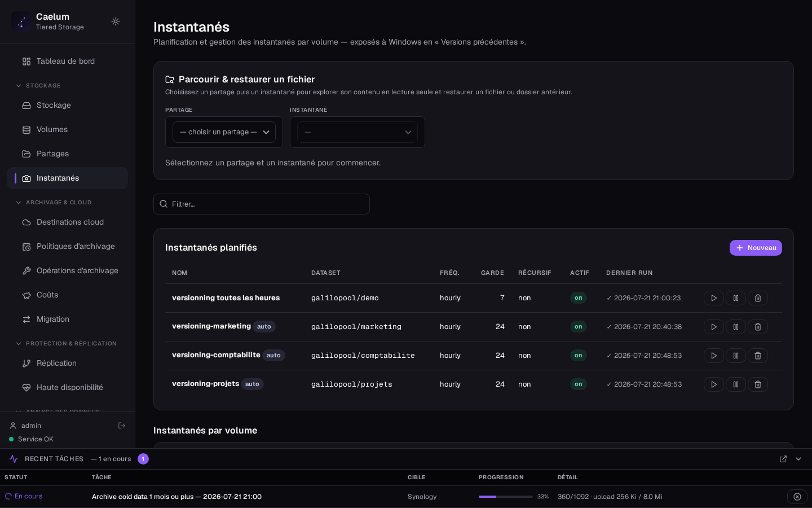Click the logout icon next to admin
Image resolution: width=812 pixels, height=508 pixels.
point(122,426)
